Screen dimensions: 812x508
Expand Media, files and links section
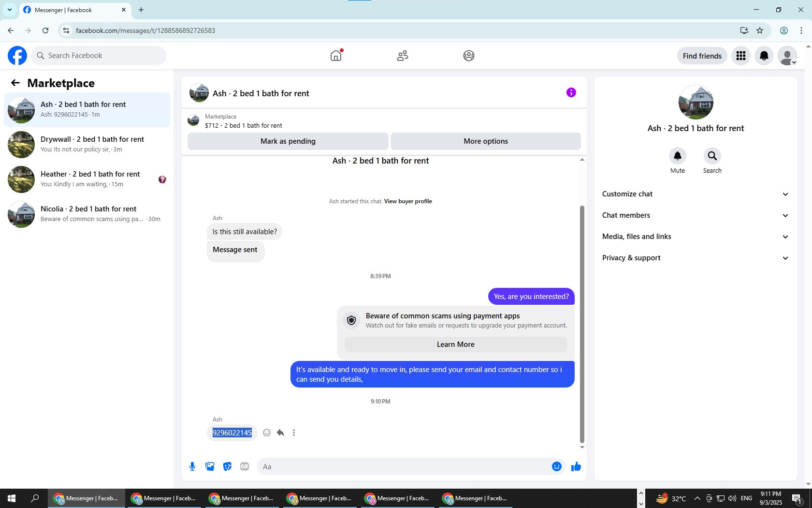(696, 237)
